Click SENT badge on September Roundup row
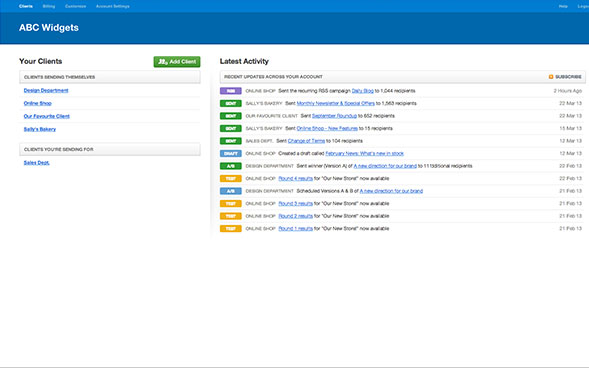This screenshot has height=368, width=589. (x=231, y=116)
